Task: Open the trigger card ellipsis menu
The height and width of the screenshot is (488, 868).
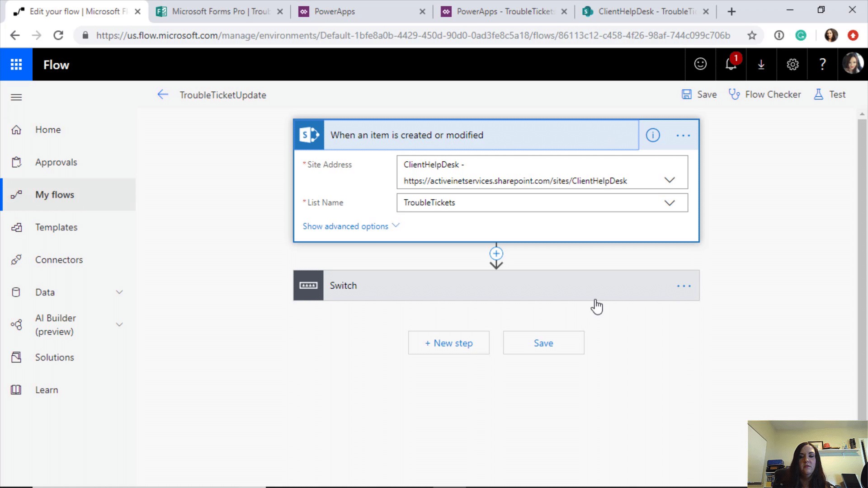Action: 683,135
